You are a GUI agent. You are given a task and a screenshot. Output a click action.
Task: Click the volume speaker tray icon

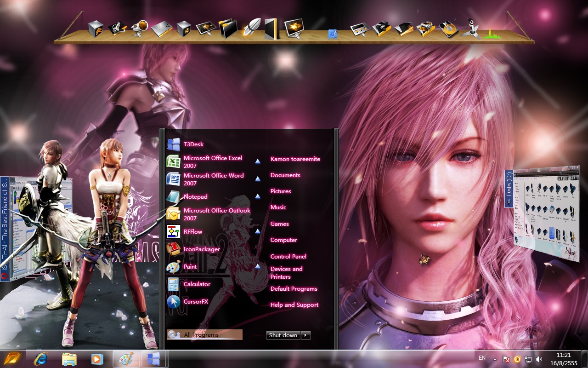[539, 359]
